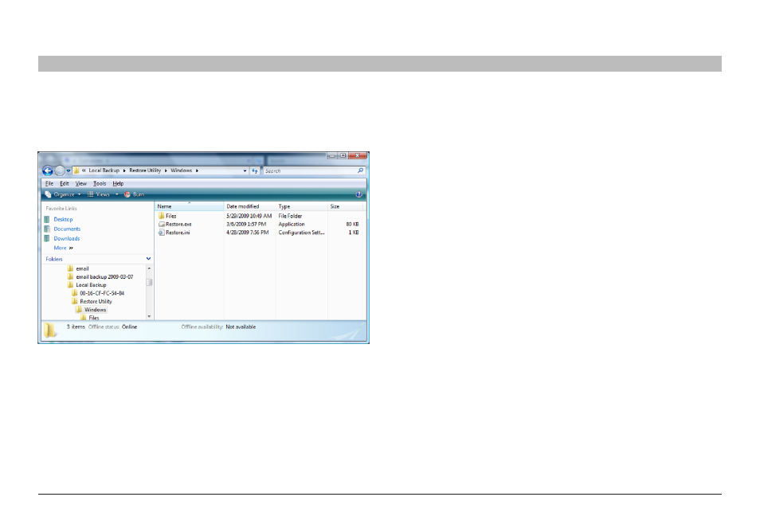Sort by the Type column header

click(301, 206)
